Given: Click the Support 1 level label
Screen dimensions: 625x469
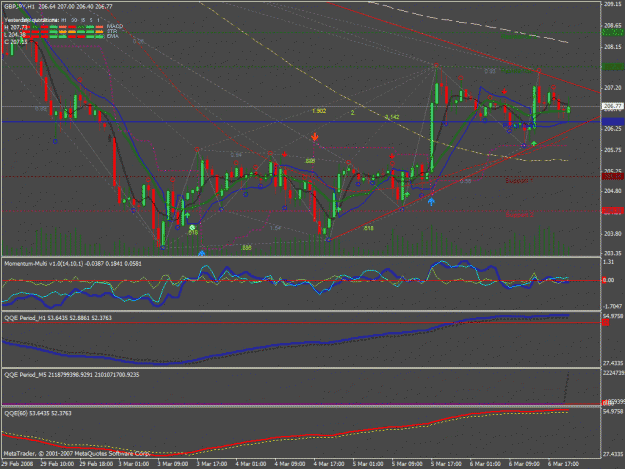Looking at the screenshot, I should 519,181.
